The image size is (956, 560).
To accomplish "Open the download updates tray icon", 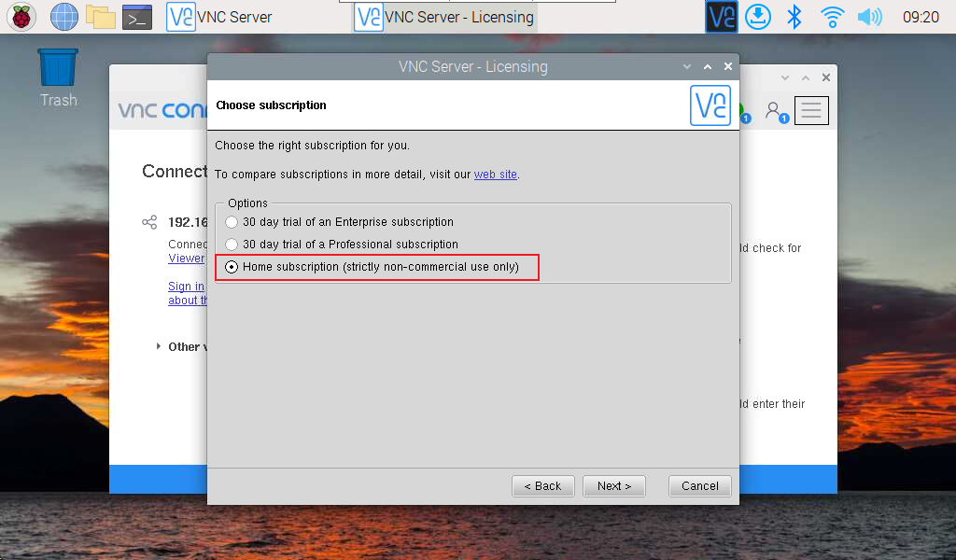I will click(758, 17).
